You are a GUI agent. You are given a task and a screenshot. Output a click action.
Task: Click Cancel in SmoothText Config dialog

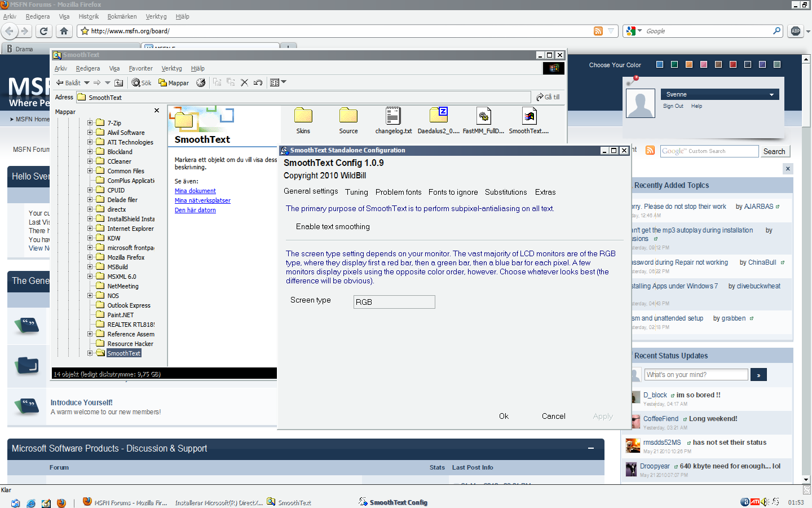point(553,416)
